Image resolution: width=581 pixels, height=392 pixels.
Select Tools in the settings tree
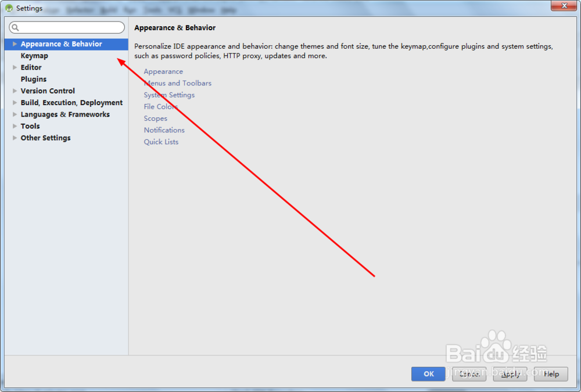click(x=30, y=126)
